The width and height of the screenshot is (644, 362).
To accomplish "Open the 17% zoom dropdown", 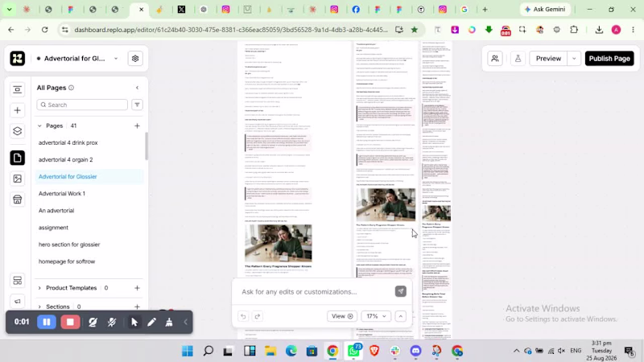I will [x=376, y=316].
